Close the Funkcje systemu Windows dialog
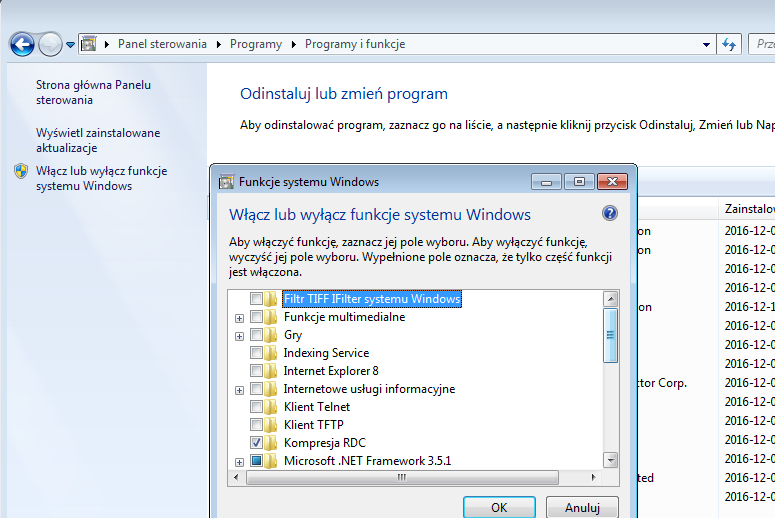This screenshot has height=518, width=775. click(612, 182)
